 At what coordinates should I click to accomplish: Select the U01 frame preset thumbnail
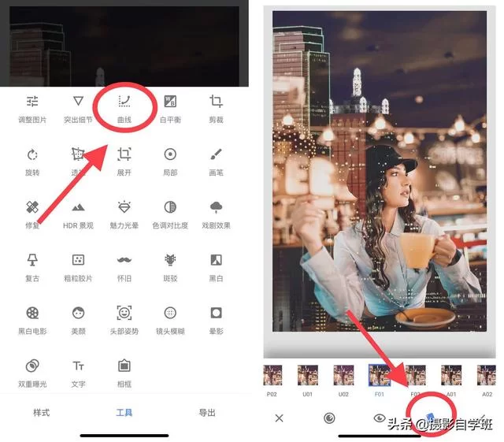308,375
